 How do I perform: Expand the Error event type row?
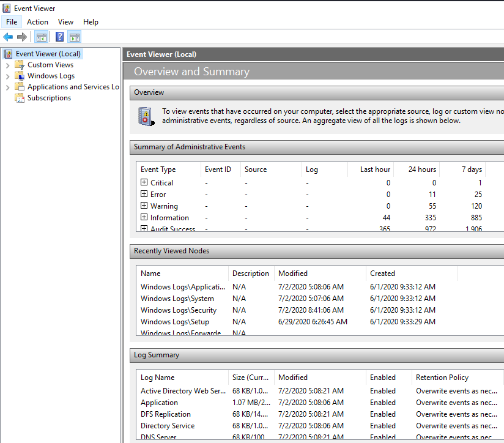(x=144, y=194)
